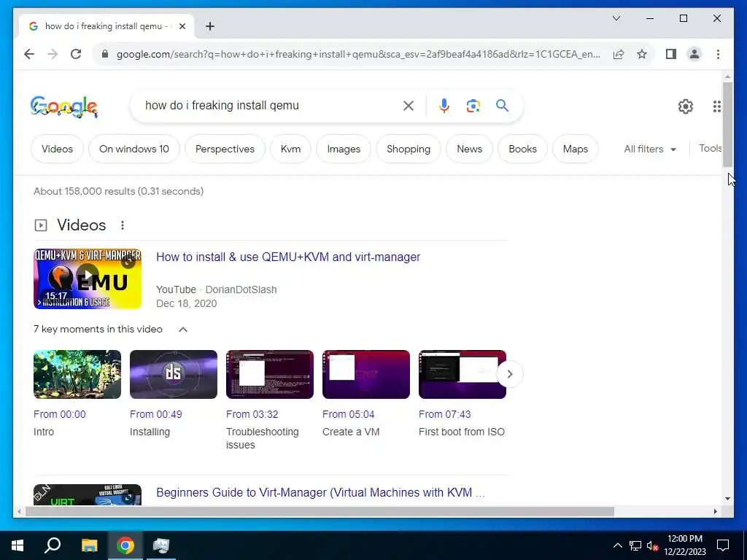The image size is (747, 560).
Task: Go back to the previous page
Action: (29, 54)
